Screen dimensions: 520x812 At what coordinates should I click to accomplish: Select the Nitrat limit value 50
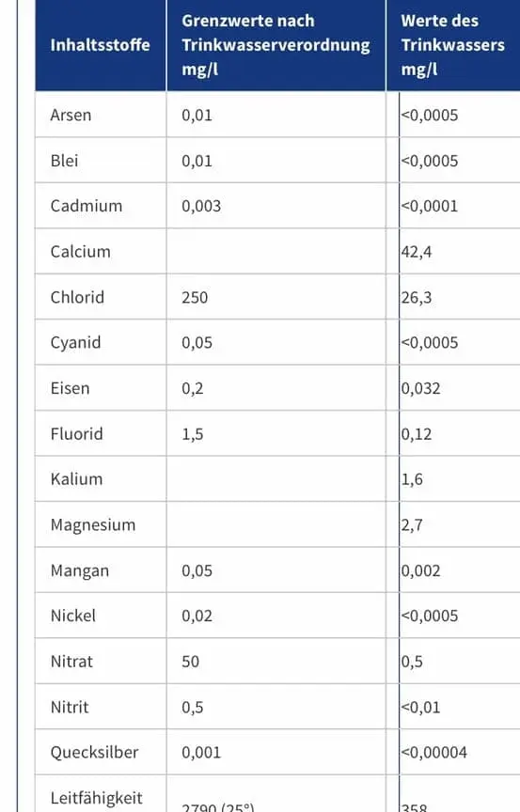(190, 662)
